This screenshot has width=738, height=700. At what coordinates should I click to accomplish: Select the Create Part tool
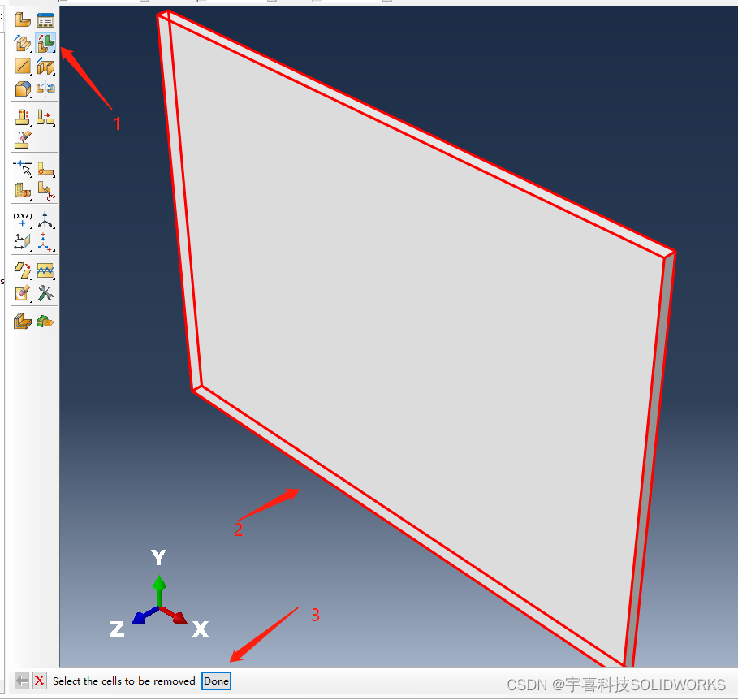22,20
